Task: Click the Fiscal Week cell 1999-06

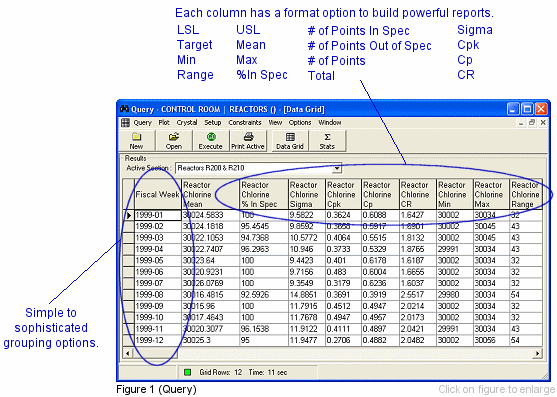Action: [158, 272]
